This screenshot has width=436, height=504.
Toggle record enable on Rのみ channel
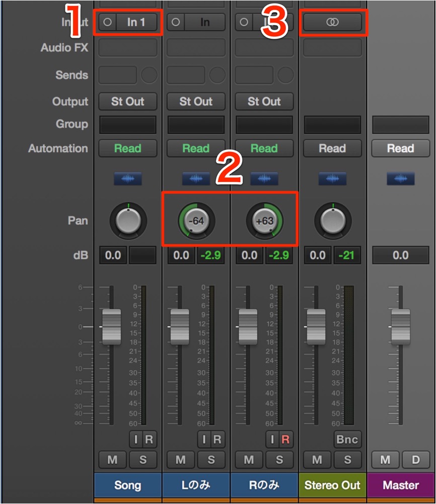(x=285, y=440)
